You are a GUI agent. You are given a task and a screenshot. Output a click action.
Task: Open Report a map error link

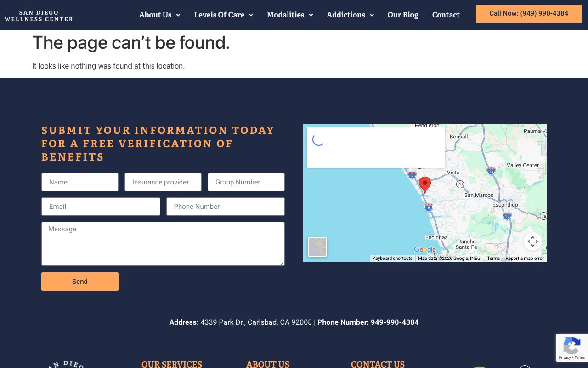pyautogui.click(x=525, y=259)
